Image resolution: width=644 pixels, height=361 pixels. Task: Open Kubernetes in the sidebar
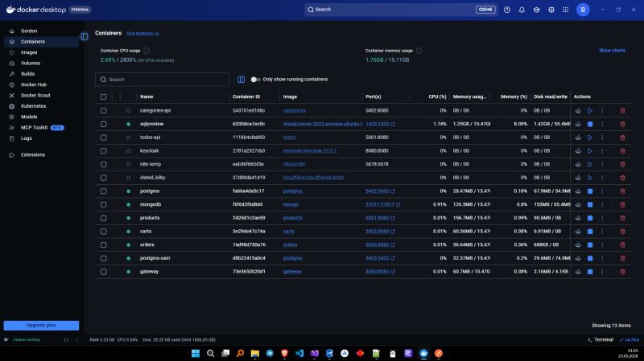tap(41, 106)
